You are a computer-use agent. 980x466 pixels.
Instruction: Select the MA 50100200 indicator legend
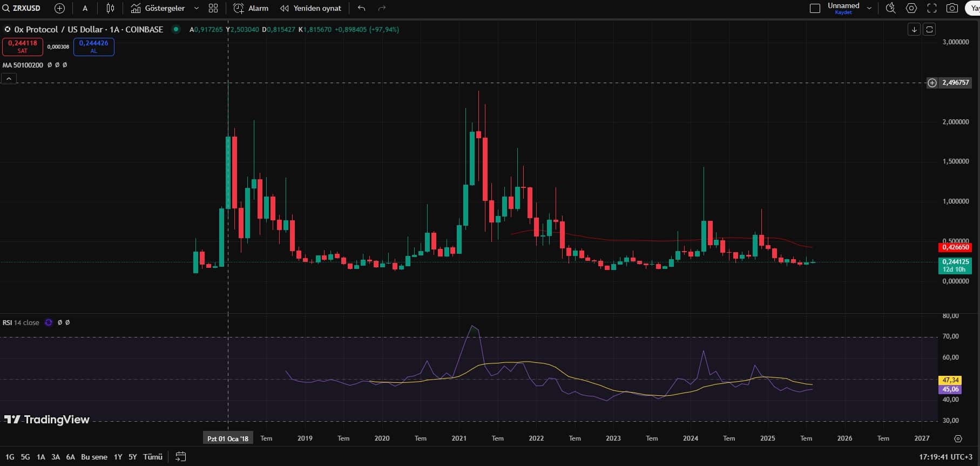click(x=23, y=65)
